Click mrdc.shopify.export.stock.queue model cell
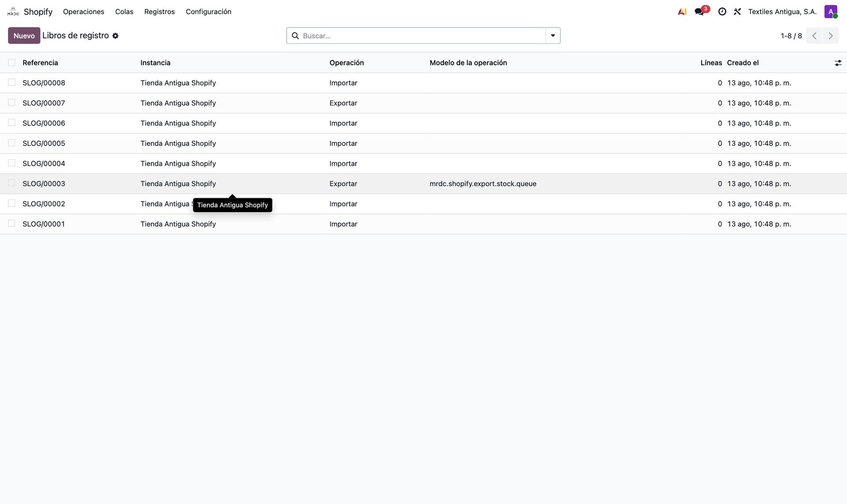 [x=483, y=183]
